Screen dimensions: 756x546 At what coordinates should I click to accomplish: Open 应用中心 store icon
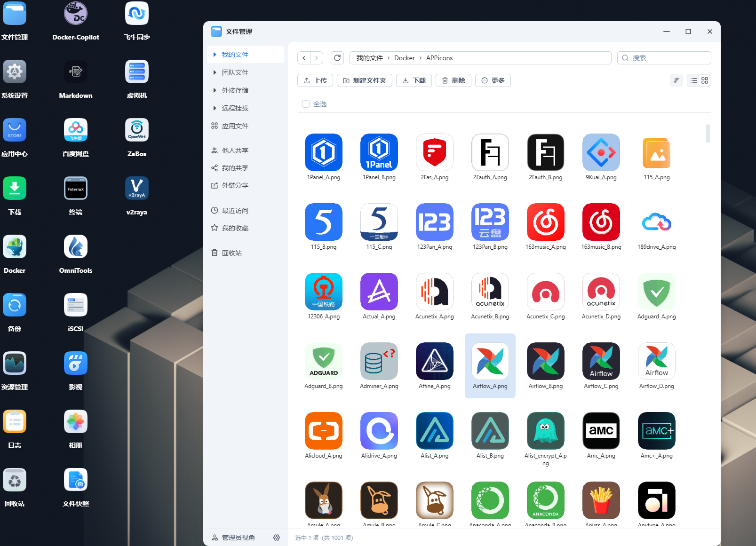pyautogui.click(x=15, y=130)
